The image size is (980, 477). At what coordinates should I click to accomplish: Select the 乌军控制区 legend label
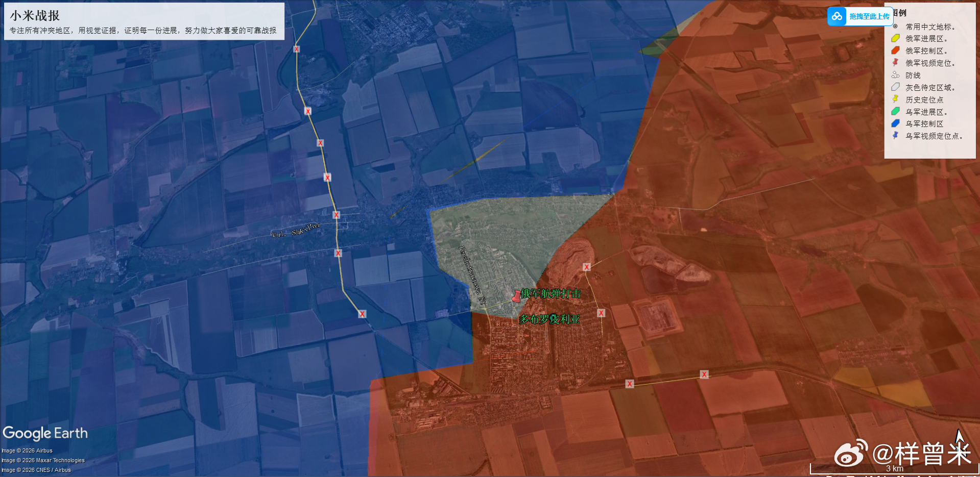pos(924,124)
